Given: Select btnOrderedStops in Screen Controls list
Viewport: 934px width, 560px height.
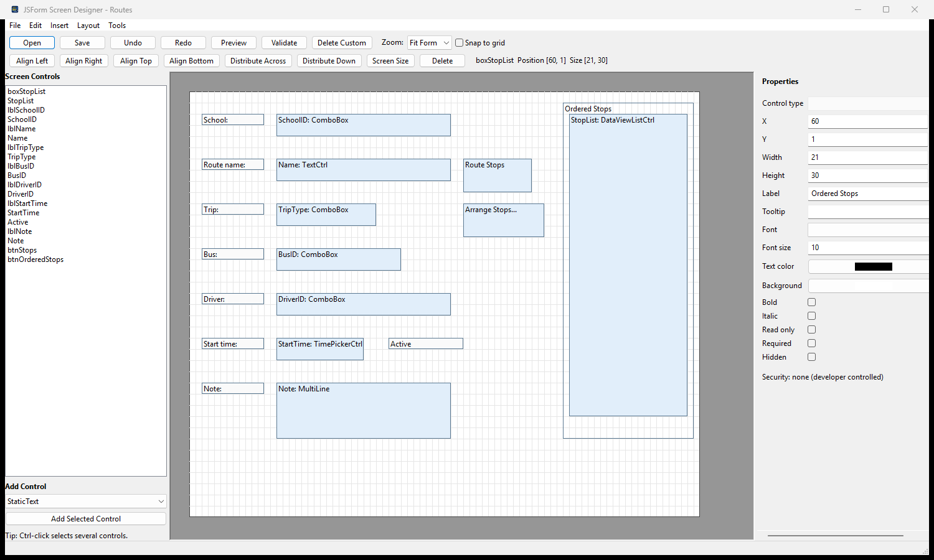Looking at the screenshot, I should coord(35,259).
